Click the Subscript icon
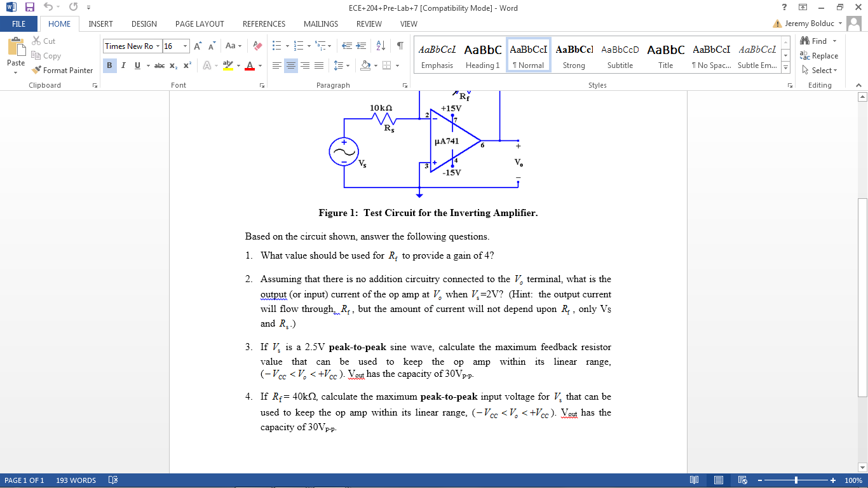Viewport: 868px width, 488px height. tap(172, 65)
